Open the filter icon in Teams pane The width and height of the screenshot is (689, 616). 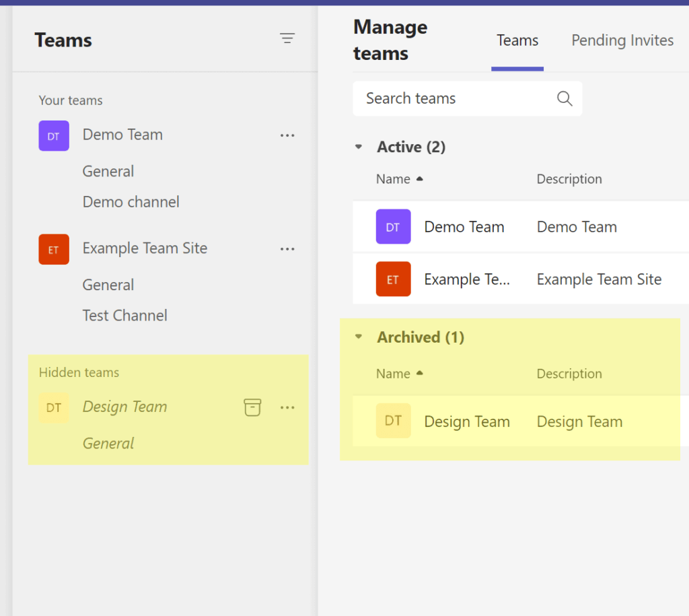pos(287,38)
